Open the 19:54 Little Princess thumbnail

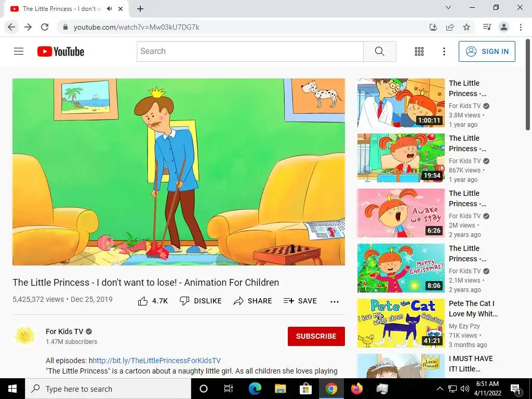pyautogui.click(x=401, y=158)
